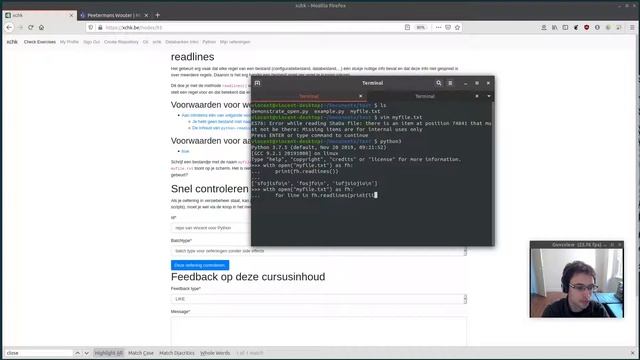Viewport: 640px width, 360px height.
Task: Close the first Terminal tab
Action: 360,96
